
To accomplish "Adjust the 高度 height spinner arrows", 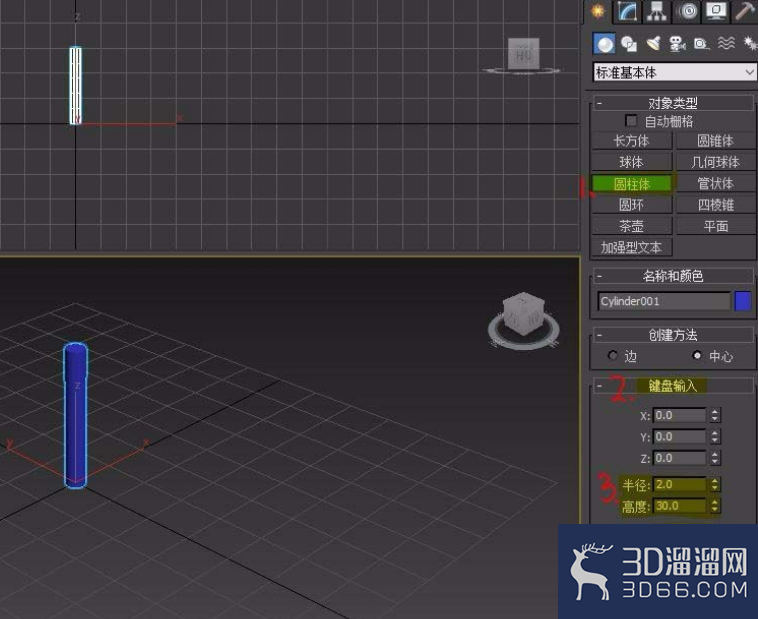I will click(714, 506).
